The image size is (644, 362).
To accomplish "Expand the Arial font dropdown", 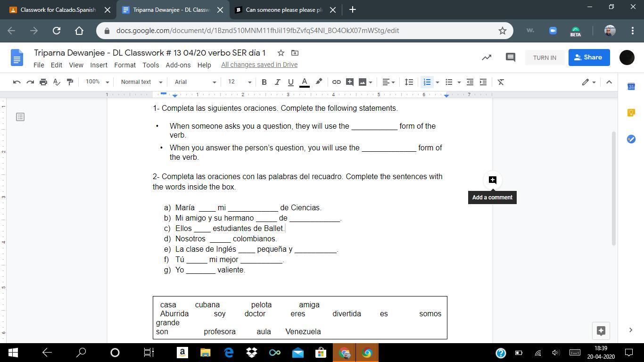I will [195, 82].
